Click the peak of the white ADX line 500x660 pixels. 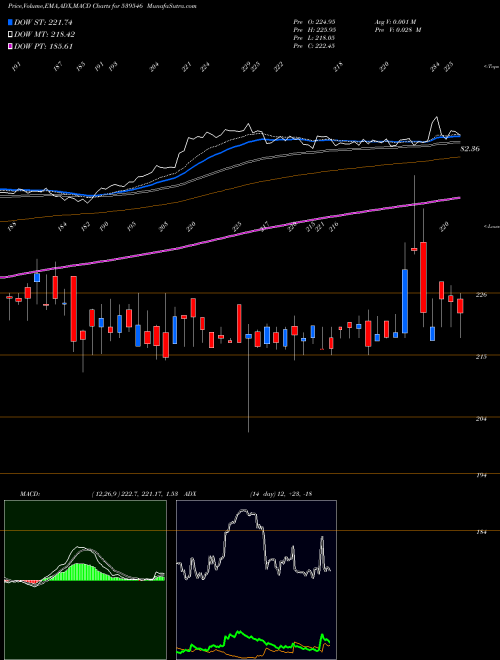(x=243, y=512)
